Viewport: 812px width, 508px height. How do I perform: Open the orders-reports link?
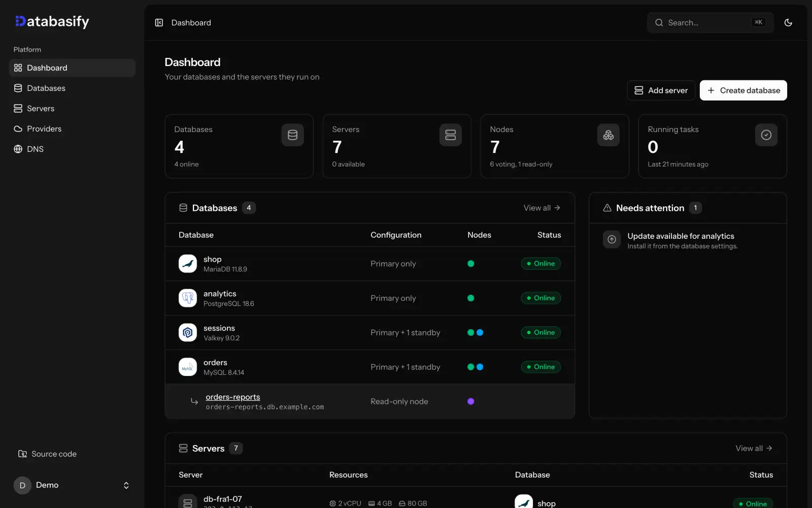(x=232, y=397)
